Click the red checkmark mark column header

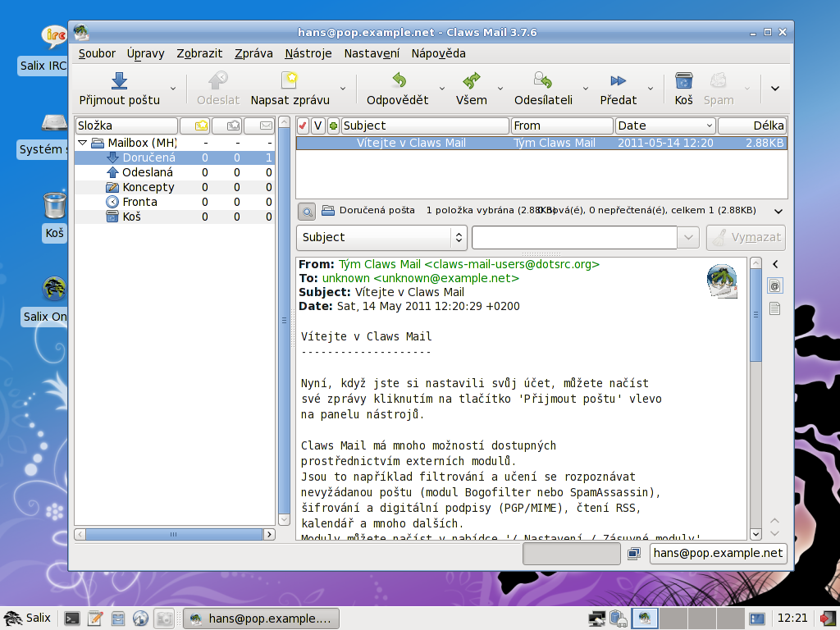click(x=303, y=126)
